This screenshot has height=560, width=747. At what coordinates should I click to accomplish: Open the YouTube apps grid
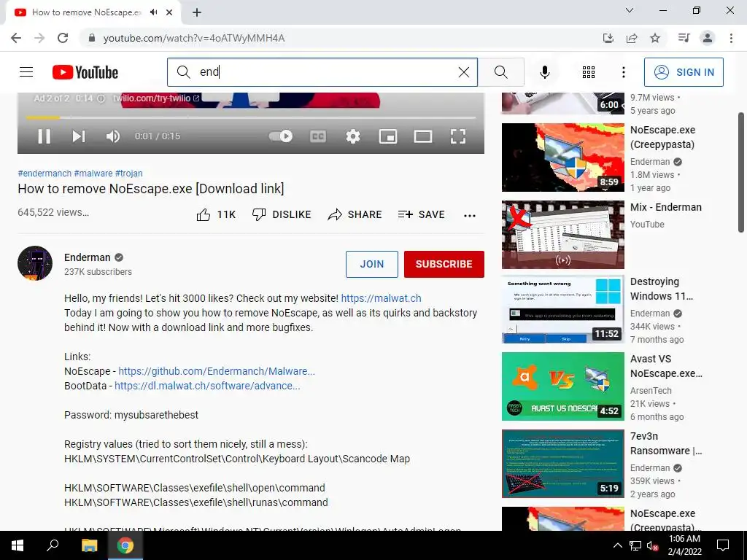tap(589, 72)
